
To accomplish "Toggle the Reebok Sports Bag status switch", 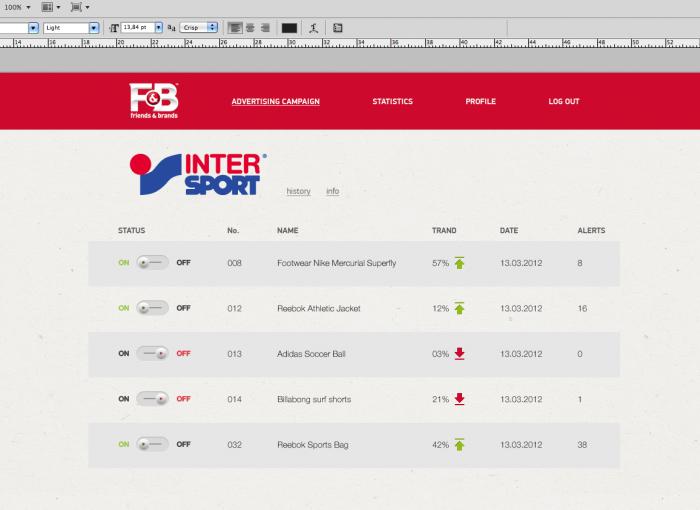I will pyautogui.click(x=152, y=444).
